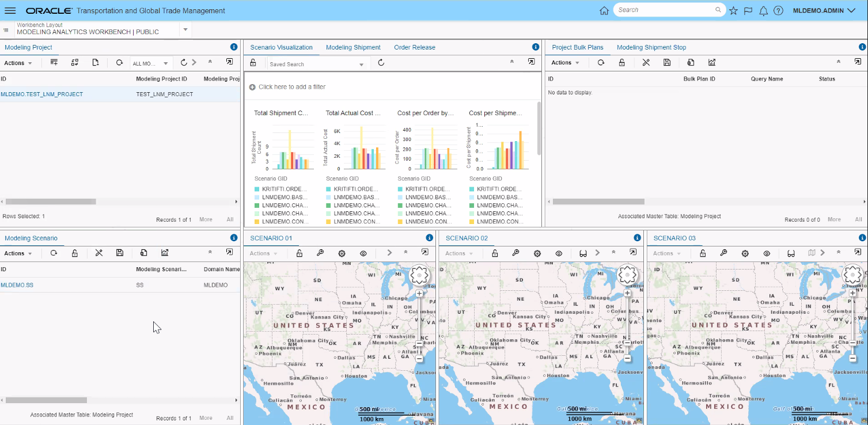Click the save icon in Modeling Scenario toolbar
The image size is (868, 425).
point(120,253)
